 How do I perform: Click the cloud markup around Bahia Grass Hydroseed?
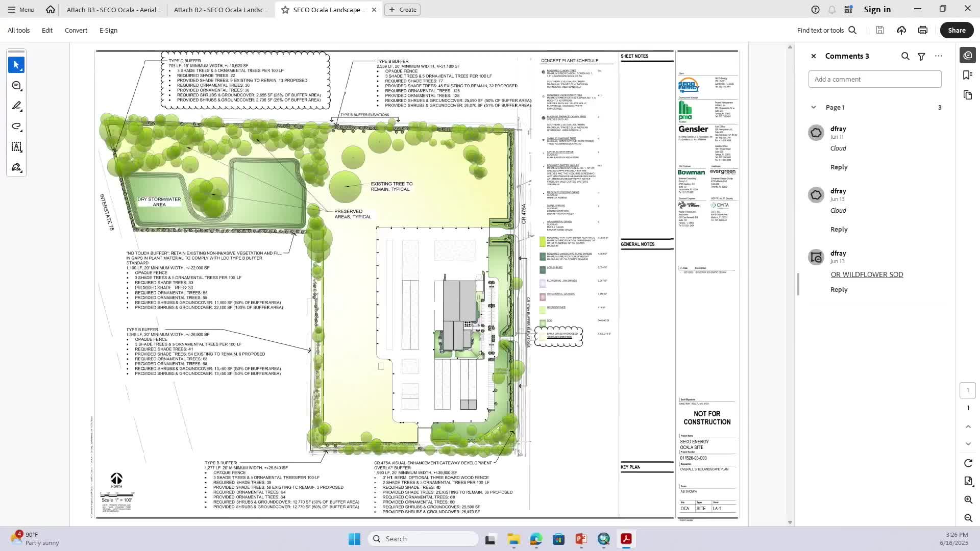click(558, 337)
